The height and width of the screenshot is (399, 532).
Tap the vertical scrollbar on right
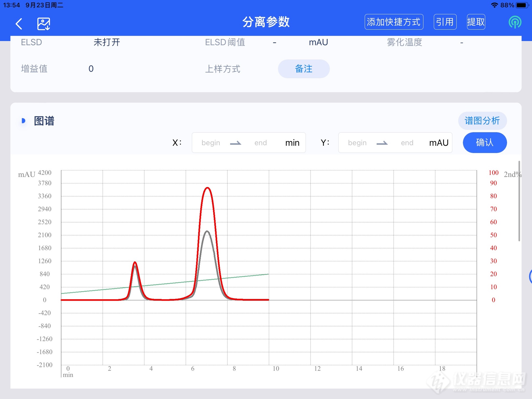pyautogui.click(x=519, y=201)
